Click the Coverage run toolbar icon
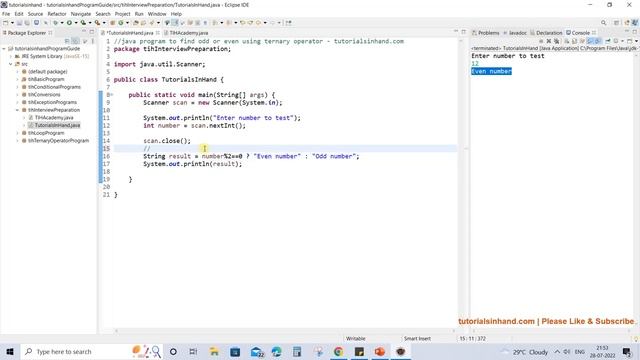Image resolution: width=640 pixels, height=360 pixels. coord(83,23)
